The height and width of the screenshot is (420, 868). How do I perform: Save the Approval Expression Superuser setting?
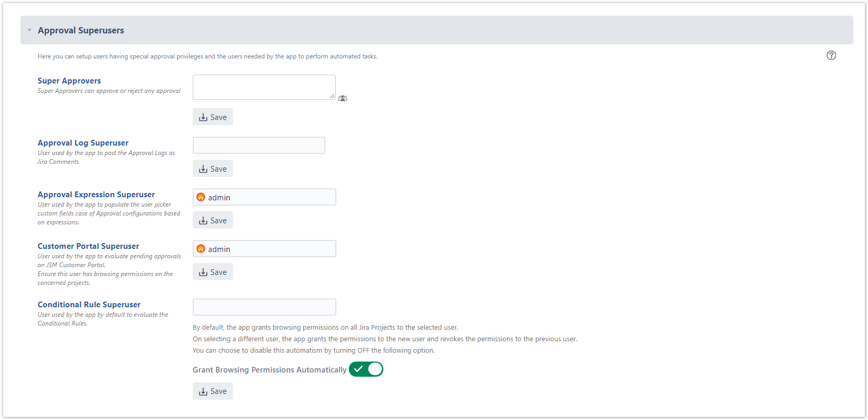pyautogui.click(x=213, y=220)
